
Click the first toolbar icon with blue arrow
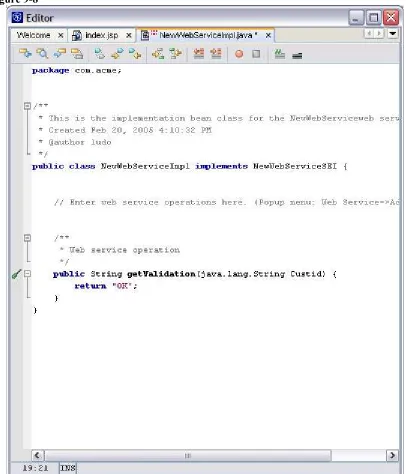[25, 53]
